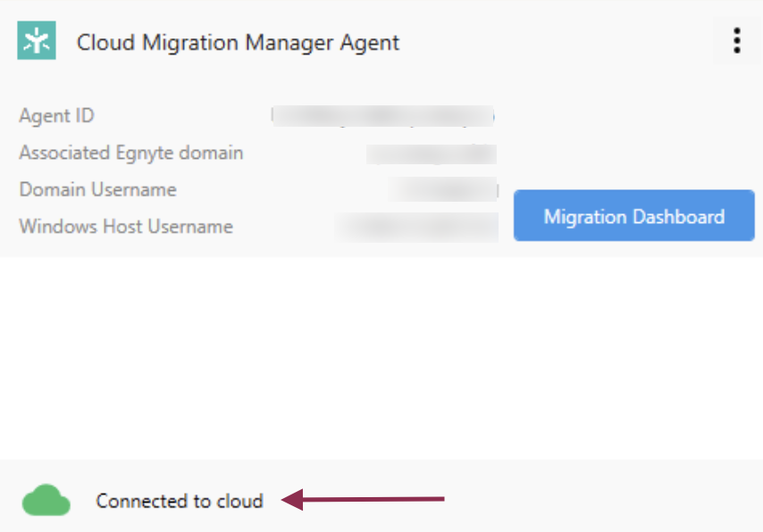Click the Connected to cloud status text
763x532 pixels.
180,501
